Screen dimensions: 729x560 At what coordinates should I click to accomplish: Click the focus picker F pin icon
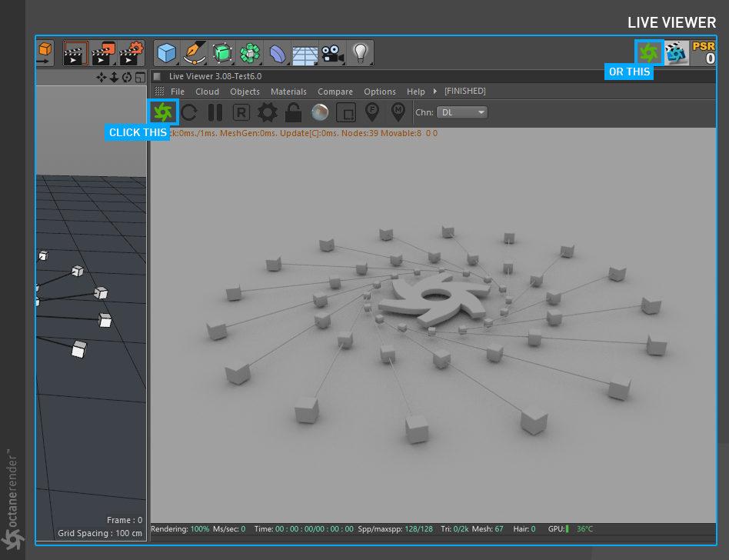pyautogui.click(x=372, y=112)
